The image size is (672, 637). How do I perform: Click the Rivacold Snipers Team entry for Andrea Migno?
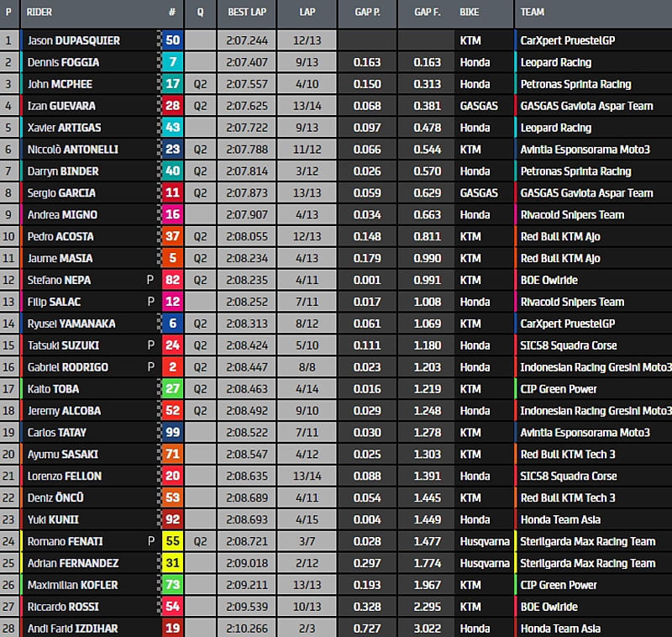tap(572, 214)
